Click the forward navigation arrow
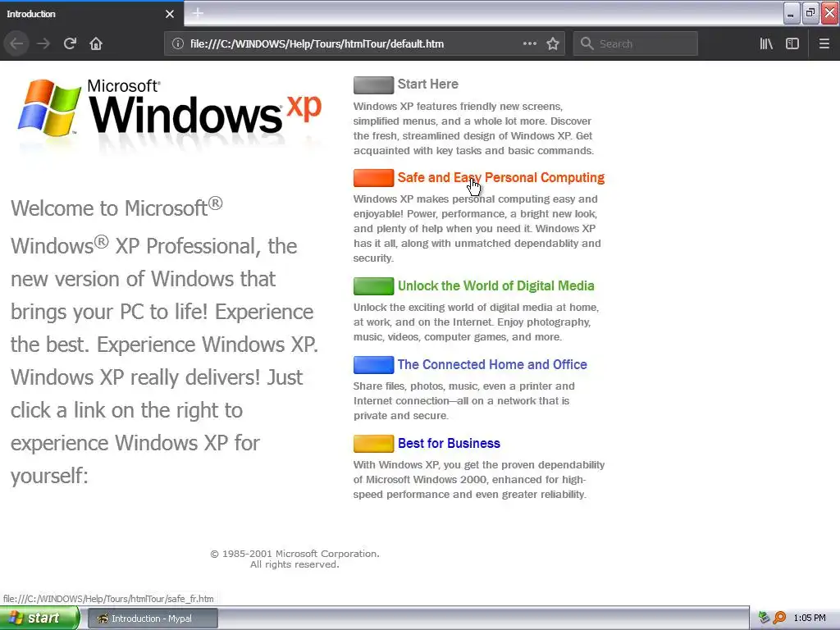840x630 pixels. (43, 43)
